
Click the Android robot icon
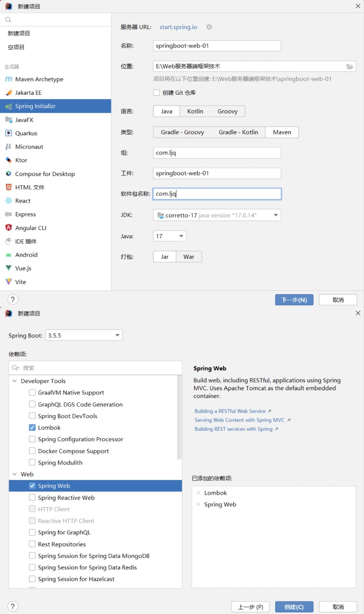(x=9, y=255)
